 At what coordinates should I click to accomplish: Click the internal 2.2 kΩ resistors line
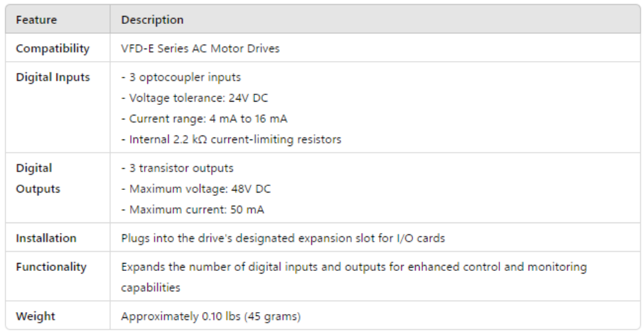pyautogui.click(x=231, y=139)
